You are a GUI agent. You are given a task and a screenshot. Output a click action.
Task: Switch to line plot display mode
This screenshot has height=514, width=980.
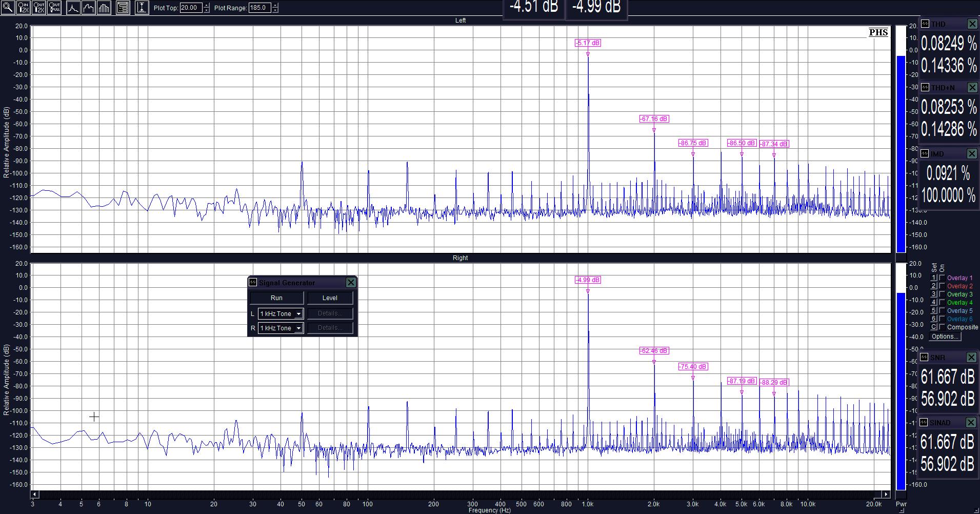click(x=73, y=8)
